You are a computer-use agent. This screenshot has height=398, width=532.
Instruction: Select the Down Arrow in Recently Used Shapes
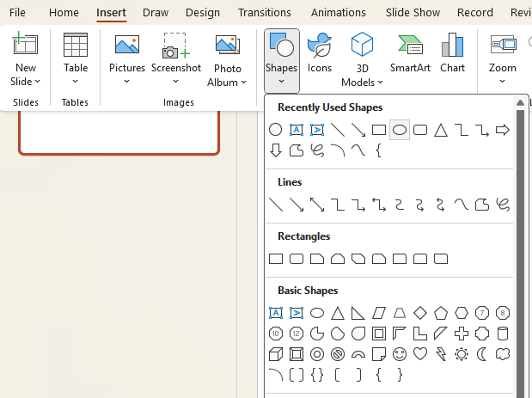[276, 150]
